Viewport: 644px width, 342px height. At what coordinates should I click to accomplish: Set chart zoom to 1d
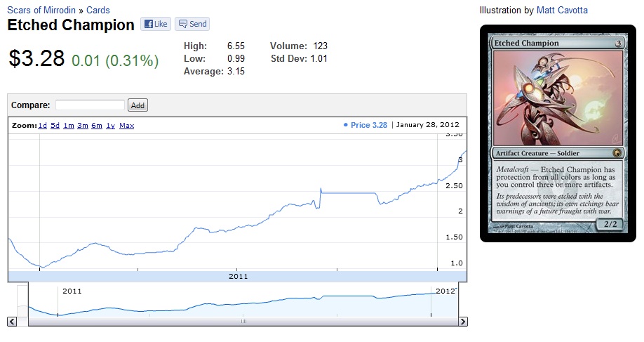(43, 126)
